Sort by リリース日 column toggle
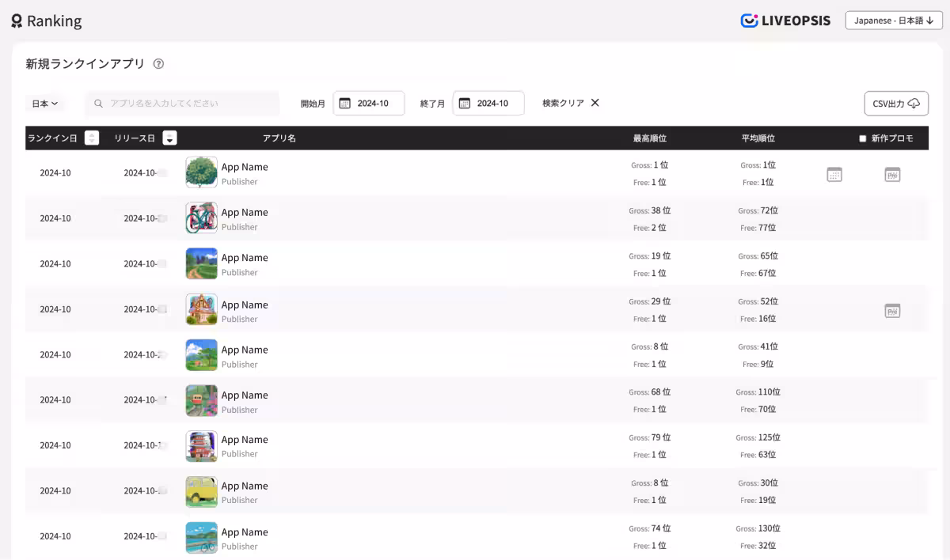Viewport: 950px width, 560px height. [169, 138]
